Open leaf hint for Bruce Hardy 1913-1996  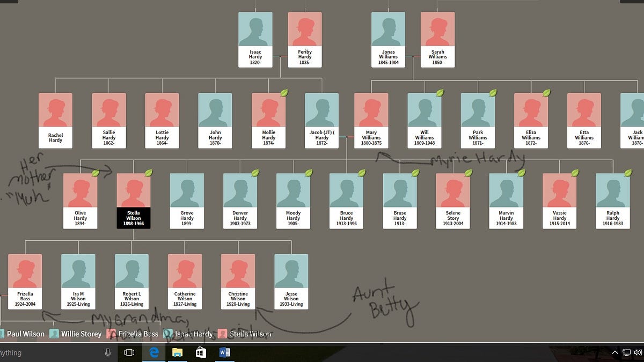[x=362, y=173]
